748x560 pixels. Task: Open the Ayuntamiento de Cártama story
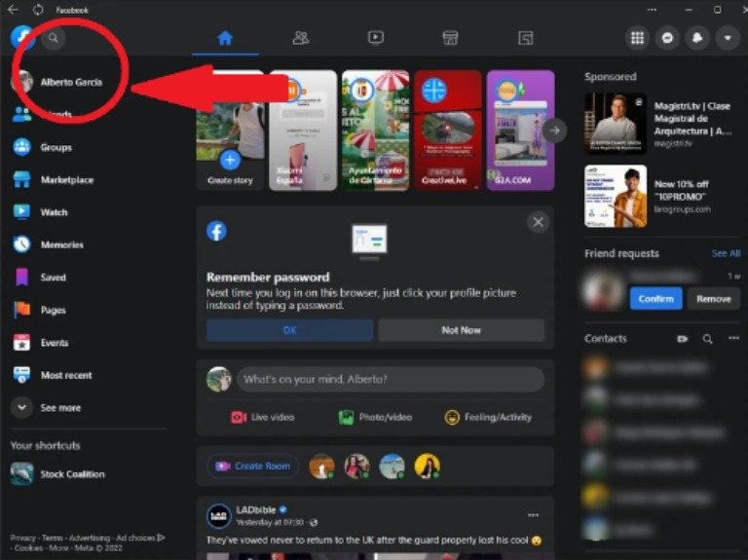point(375,131)
